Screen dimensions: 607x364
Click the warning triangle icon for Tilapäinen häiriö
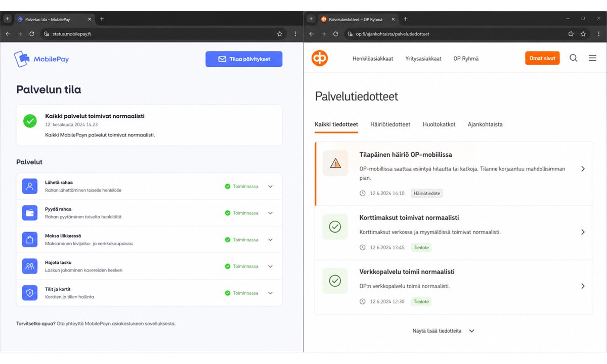(335, 163)
